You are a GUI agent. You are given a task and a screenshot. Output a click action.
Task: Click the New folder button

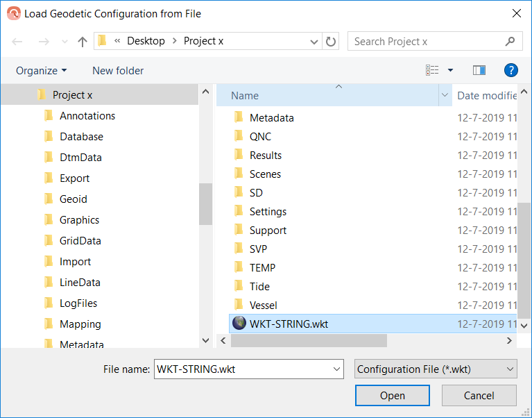[x=118, y=70]
